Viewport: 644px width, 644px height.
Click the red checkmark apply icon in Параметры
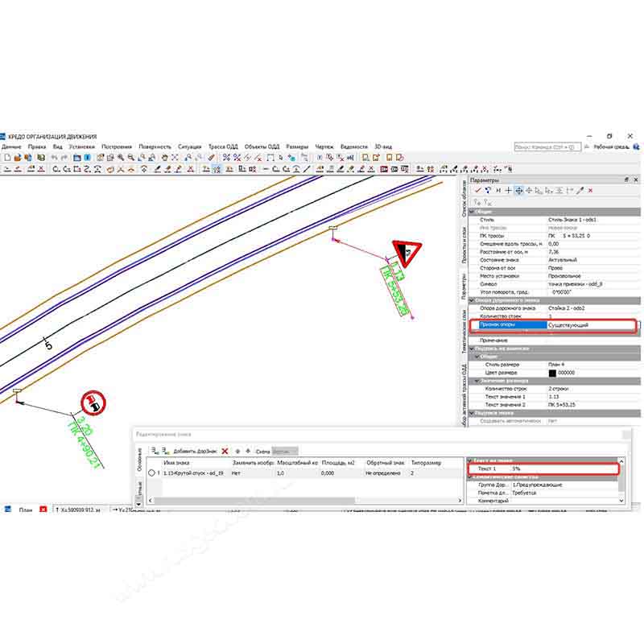click(477, 190)
